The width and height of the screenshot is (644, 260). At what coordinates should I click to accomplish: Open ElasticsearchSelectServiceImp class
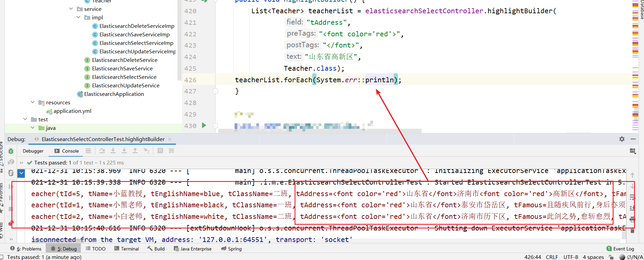[136, 43]
